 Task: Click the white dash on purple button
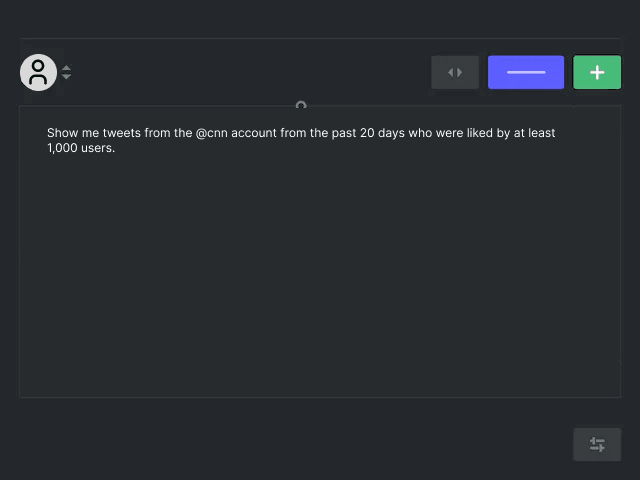tap(526, 72)
